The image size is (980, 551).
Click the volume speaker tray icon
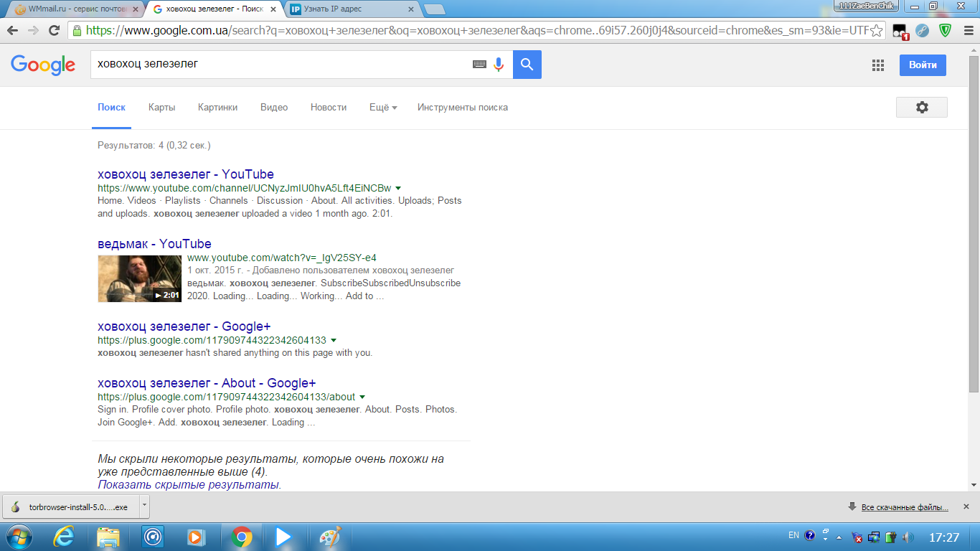pos(908,537)
